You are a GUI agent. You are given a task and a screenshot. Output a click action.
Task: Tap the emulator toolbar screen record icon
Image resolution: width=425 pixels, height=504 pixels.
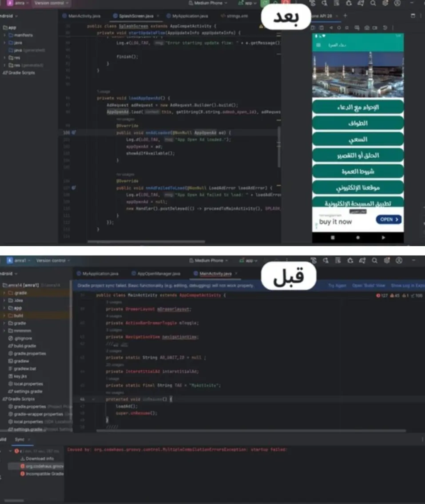(x=375, y=28)
